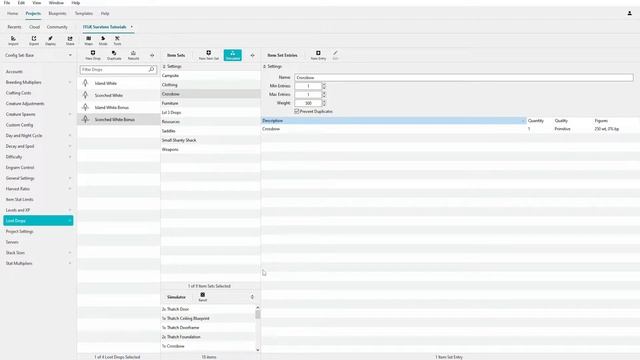The width and height of the screenshot is (640, 360).
Task: Open the File menu
Action: coord(7,2)
